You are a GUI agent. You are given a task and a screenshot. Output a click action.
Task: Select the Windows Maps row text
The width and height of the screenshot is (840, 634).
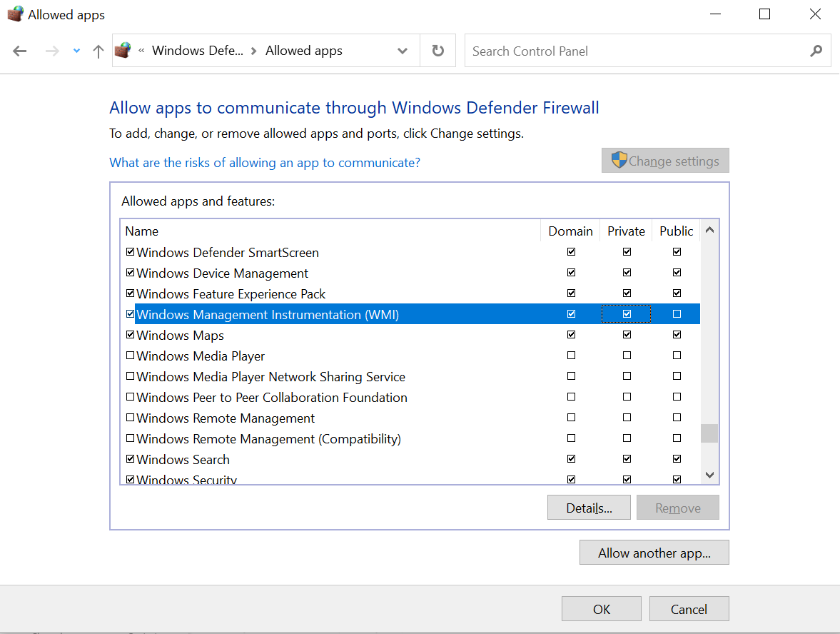181,336
